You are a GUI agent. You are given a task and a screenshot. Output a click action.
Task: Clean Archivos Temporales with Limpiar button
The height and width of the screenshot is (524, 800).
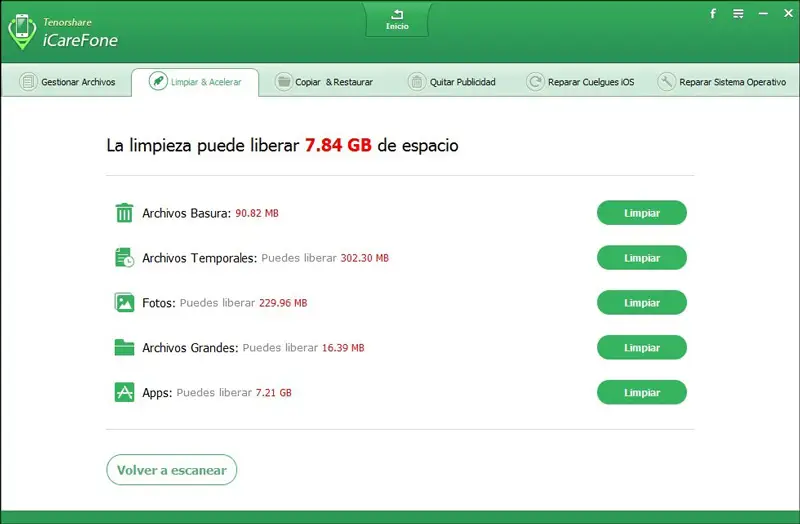pyautogui.click(x=642, y=258)
